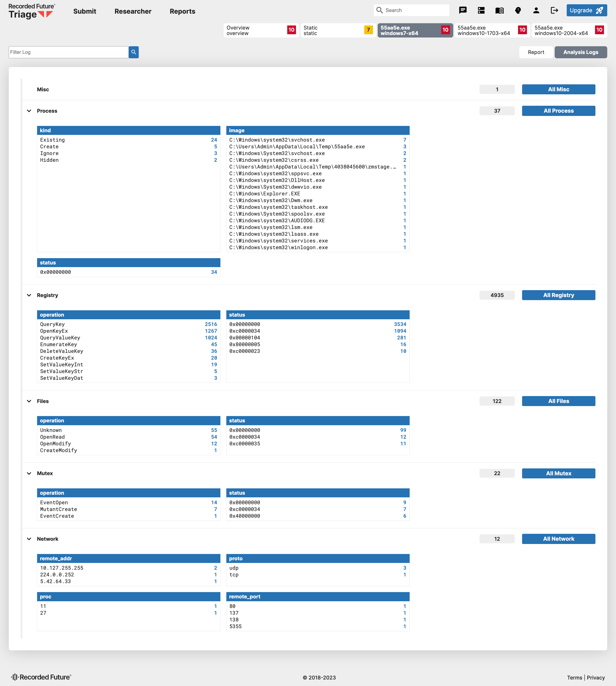Select the CreateModify files operation
Viewport: 616px width, 686px height.
pyautogui.click(x=129, y=450)
